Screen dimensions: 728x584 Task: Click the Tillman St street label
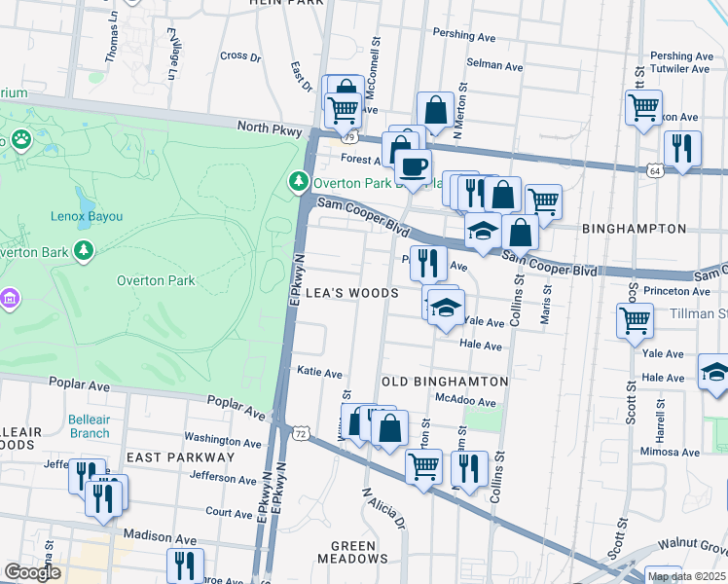point(698,313)
